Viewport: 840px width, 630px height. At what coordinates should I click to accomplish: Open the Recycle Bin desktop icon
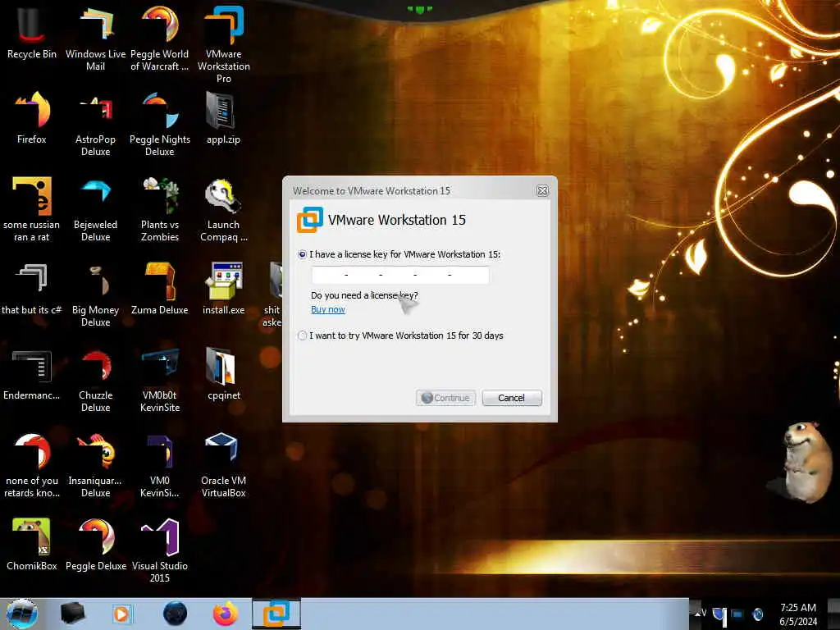click(x=32, y=33)
